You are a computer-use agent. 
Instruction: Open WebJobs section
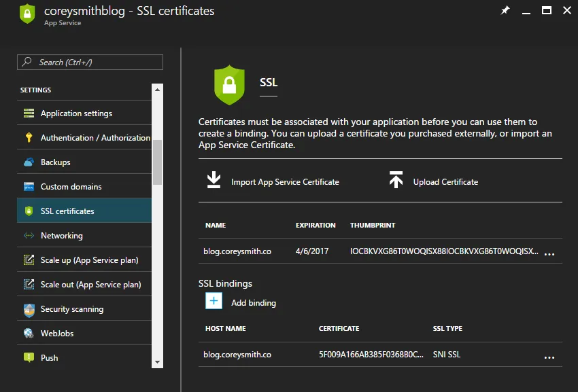click(x=84, y=333)
